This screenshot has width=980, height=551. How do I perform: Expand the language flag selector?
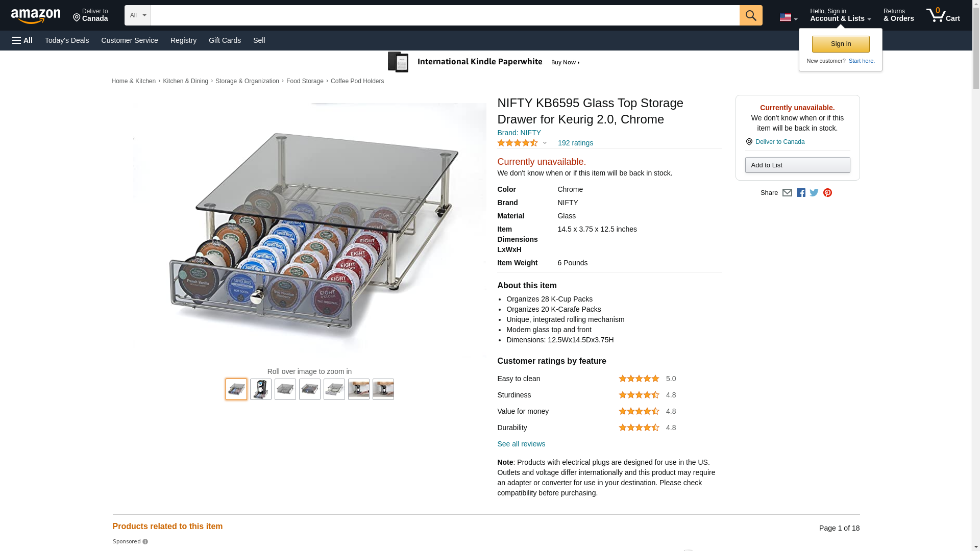788,18
